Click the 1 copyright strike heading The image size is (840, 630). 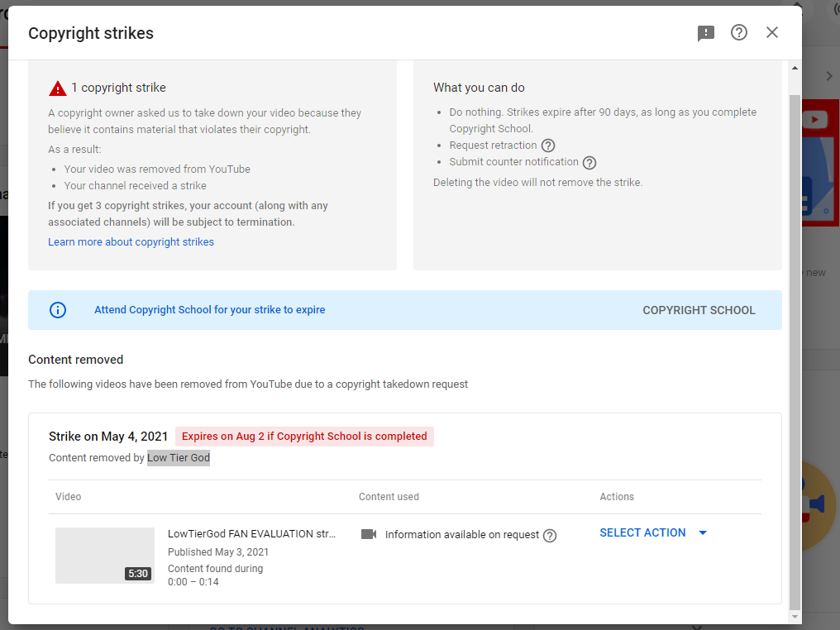tap(118, 88)
